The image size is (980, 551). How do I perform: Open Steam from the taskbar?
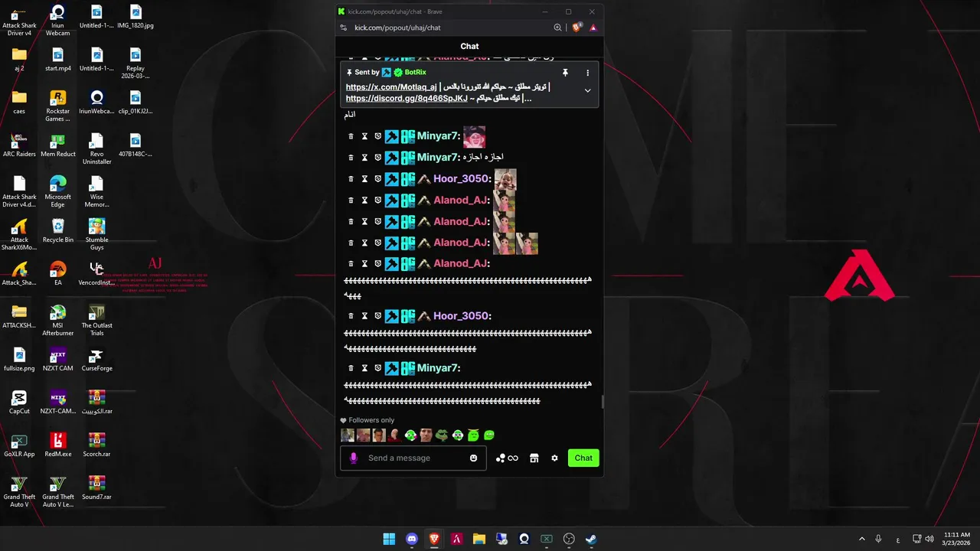(x=591, y=539)
